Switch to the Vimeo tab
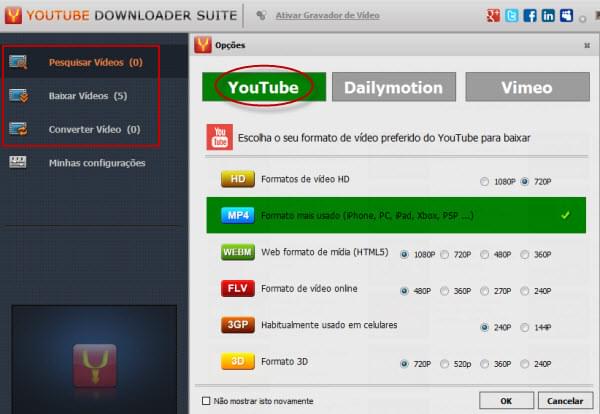Viewport: 600px width, 414px height. 527,87
